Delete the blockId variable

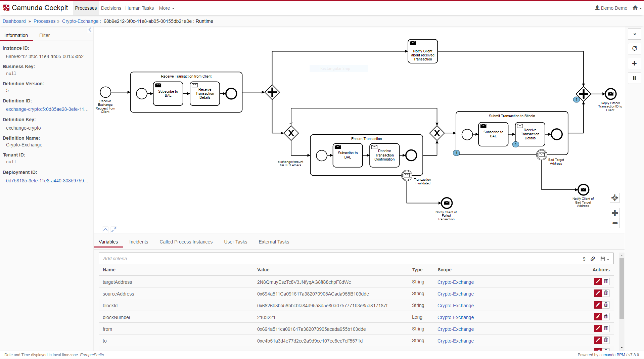606,305
